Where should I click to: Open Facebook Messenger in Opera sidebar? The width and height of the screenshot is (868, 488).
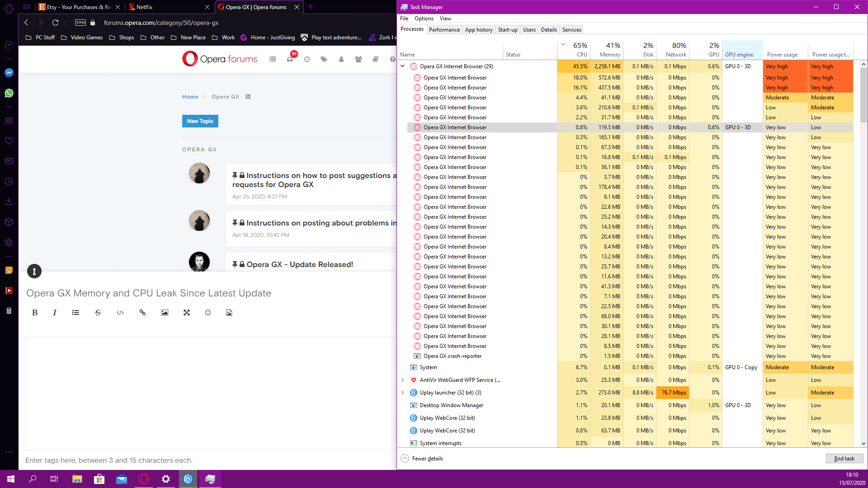pyautogui.click(x=9, y=73)
